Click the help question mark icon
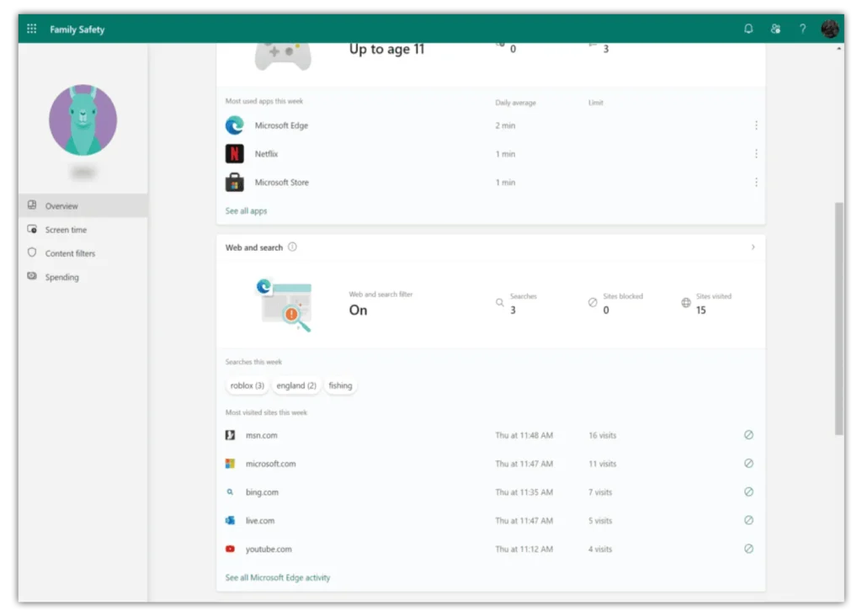 point(802,29)
